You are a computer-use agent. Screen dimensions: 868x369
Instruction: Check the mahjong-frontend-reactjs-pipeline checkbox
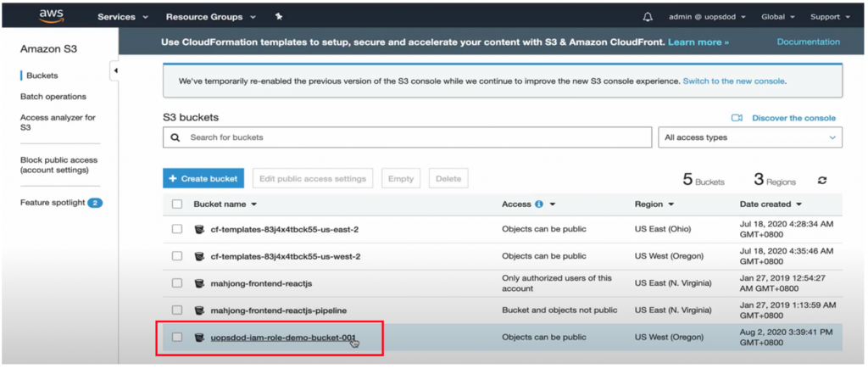(177, 310)
